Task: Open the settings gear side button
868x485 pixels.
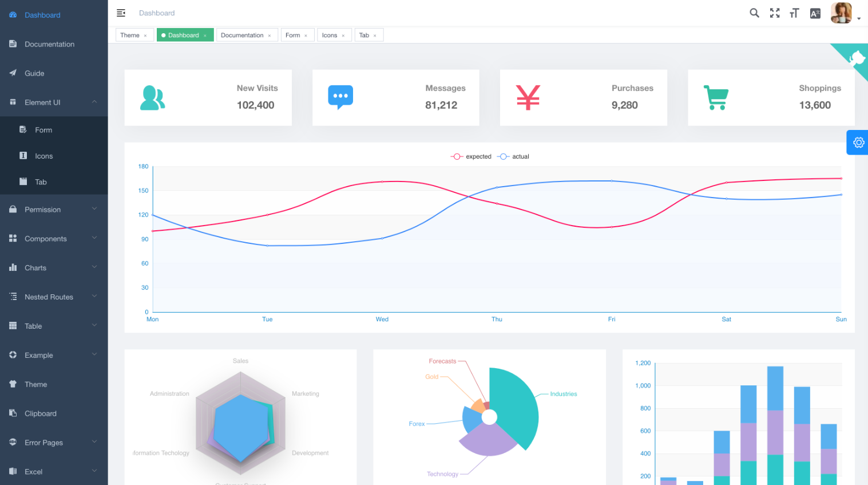Action: pyautogui.click(x=858, y=143)
